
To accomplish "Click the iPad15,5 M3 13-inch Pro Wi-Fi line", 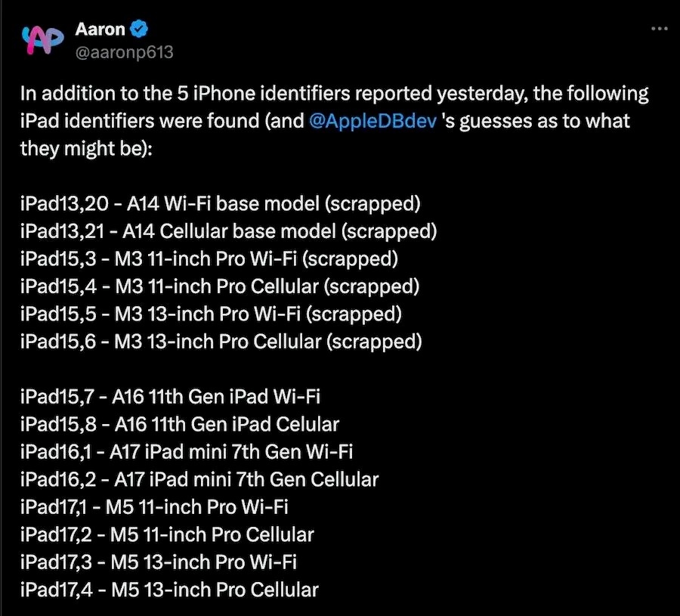I will point(211,314).
